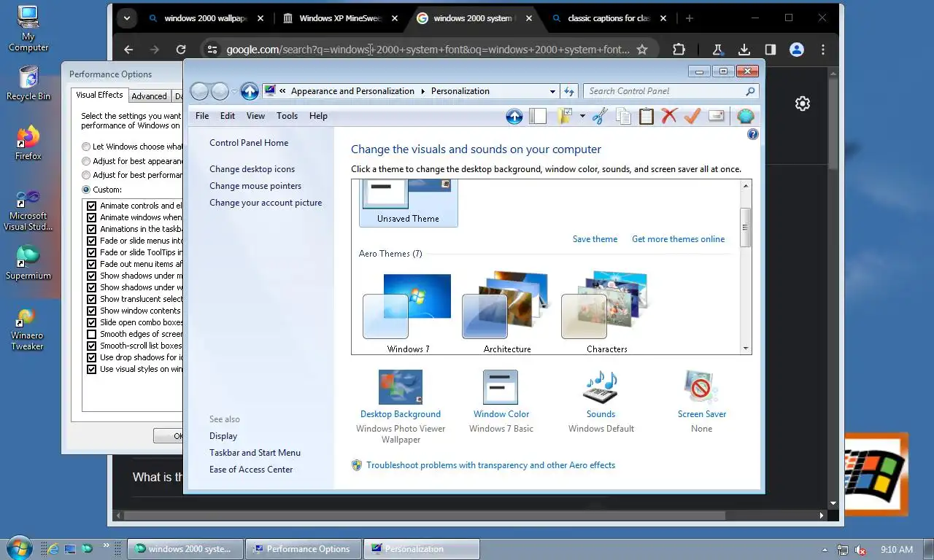Open the Chrome tab search dropdown
This screenshot has height=560, width=934.
127,19
